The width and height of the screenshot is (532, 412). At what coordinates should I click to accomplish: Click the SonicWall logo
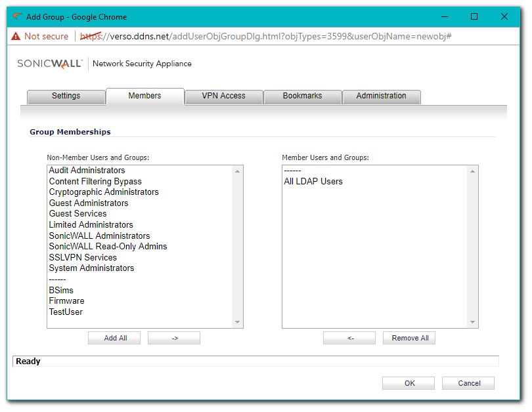pos(50,64)
